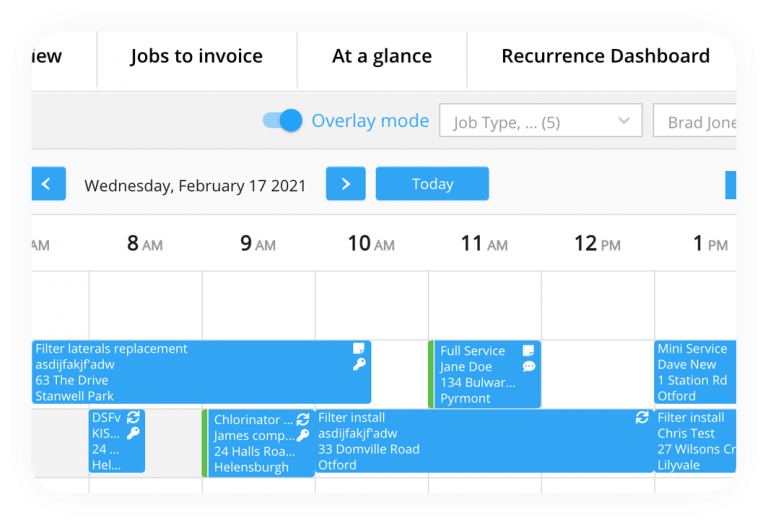768x525 pixels.
Task: Click the Today button
Action: 432,184
